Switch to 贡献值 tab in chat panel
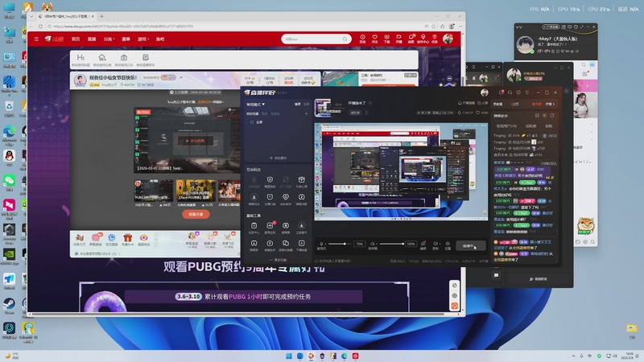The width and height of the screenshot is (644, 362). tap(497, 105)
